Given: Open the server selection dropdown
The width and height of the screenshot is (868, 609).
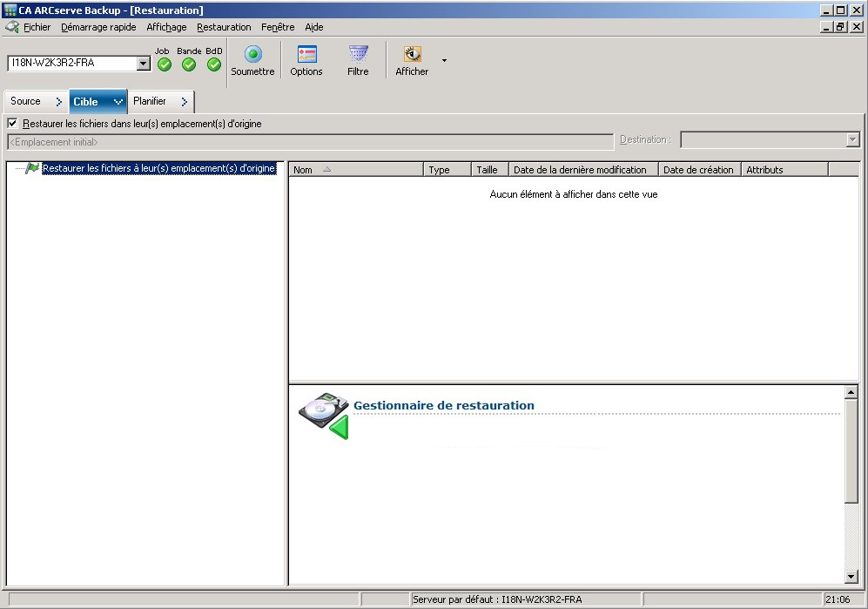Looking at the screenshot, I should tap(143, 63).
